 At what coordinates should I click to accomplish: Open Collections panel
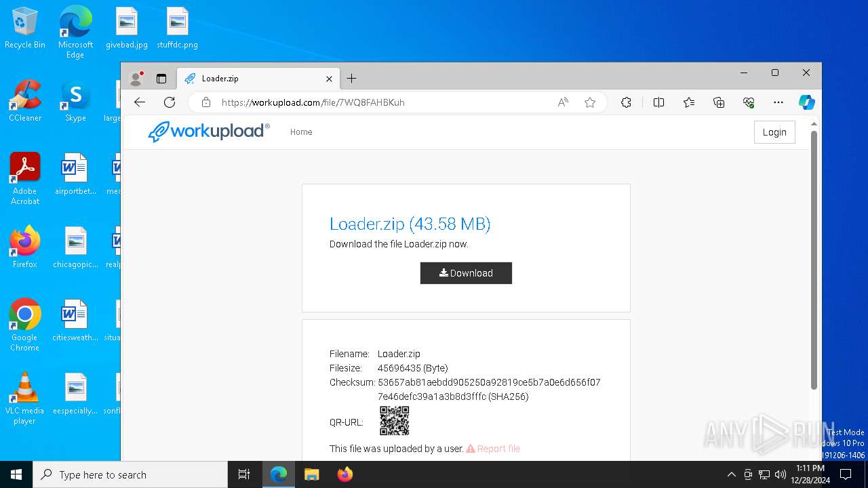click(x=719, y=102)
